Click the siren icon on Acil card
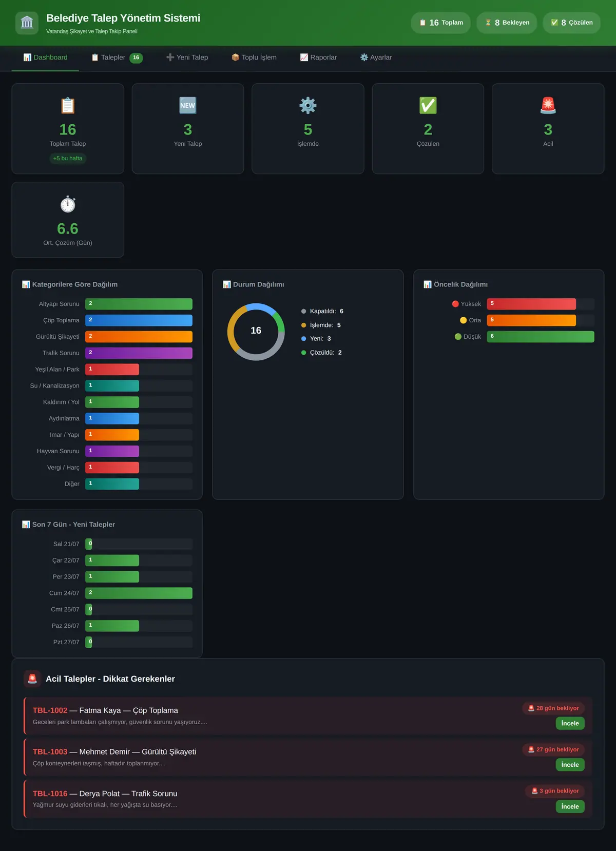 [x=548, y=106]
